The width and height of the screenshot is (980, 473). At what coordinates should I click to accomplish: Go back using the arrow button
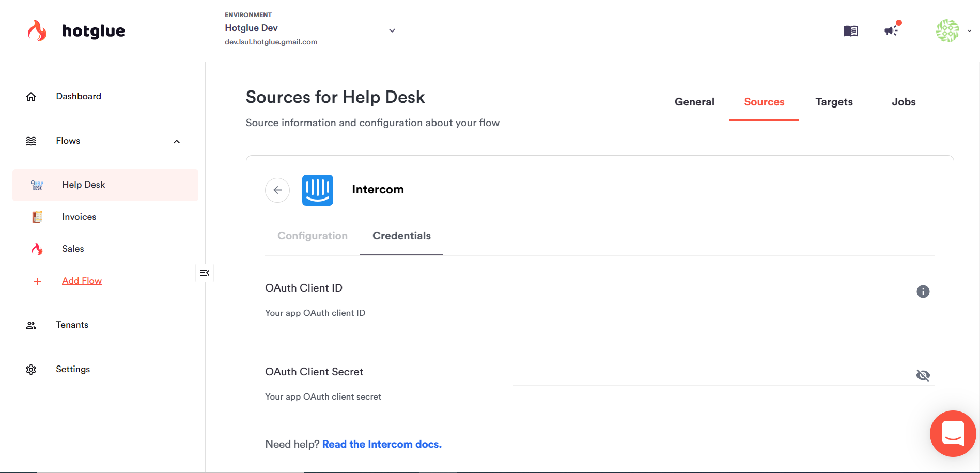277,190
